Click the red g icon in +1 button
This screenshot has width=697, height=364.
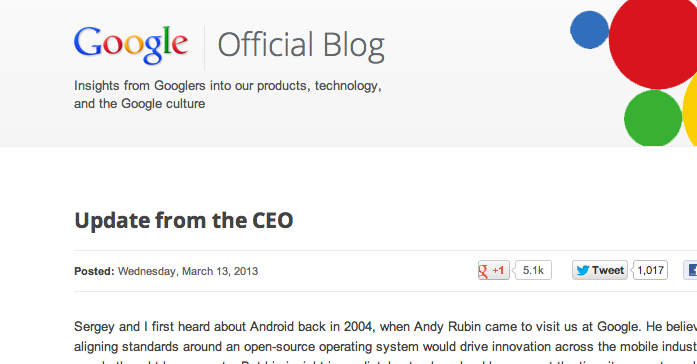click(483, 270)
